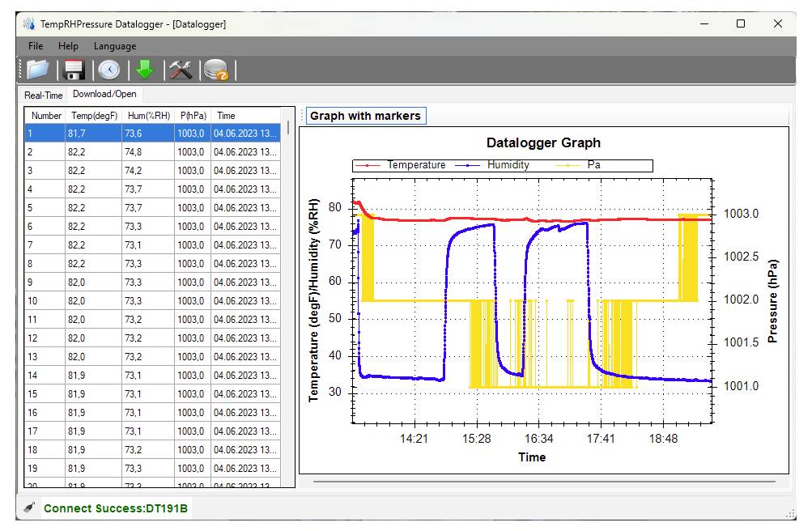Switch to the Download/Open tab
This screenshot has width=812, height=531.
104,94
